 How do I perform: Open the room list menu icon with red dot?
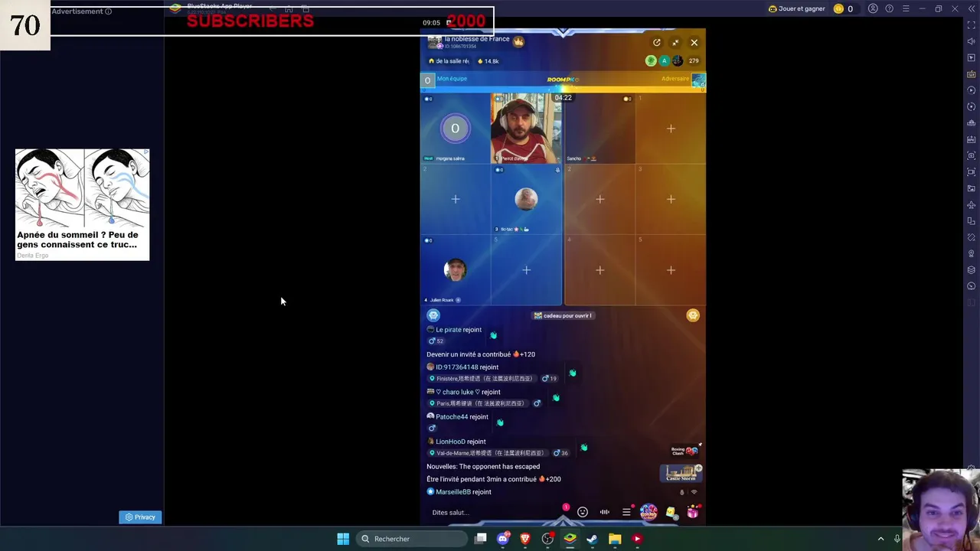[x=626, y=512]
